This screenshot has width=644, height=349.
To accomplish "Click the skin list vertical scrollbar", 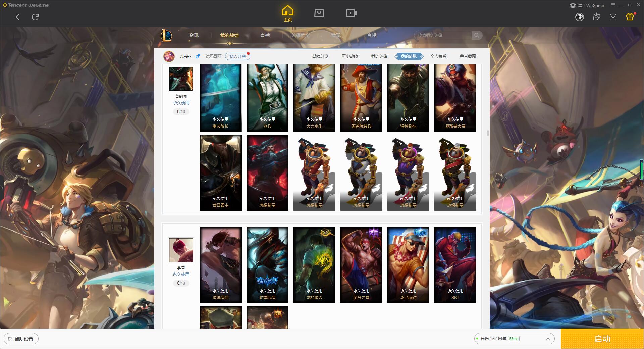I will pos(488,133).
